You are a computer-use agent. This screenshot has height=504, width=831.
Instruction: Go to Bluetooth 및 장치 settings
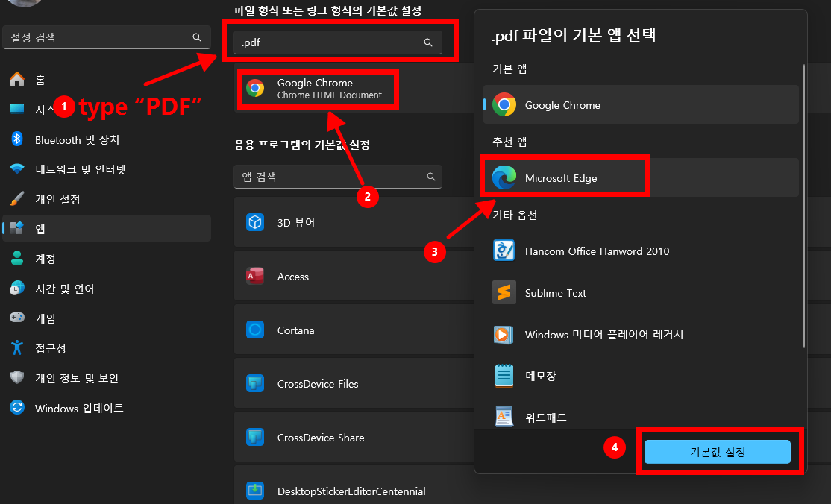click(x=77, y=139)
